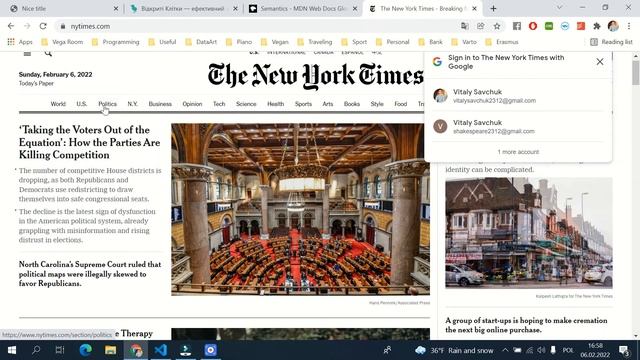This screenshot has width=640, height=360.
Task: Open the Apps shortcut in bookmarks bar
Action: click(20, 42)
